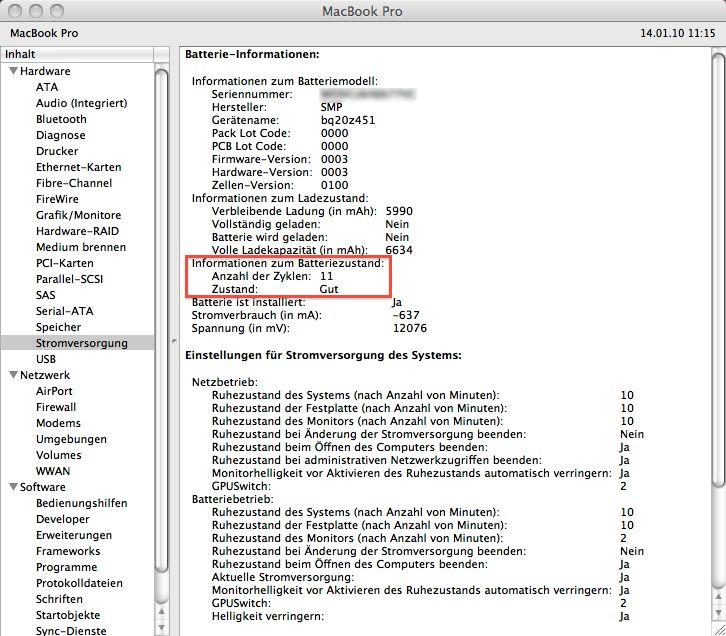726x636 pixels.
Task: Click the 'Anzahl der Zyklen: 11' line
Action: 272,276
